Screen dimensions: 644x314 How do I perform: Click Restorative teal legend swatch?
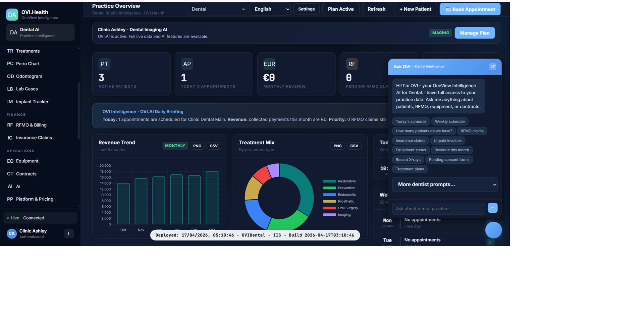click(329, 181)
